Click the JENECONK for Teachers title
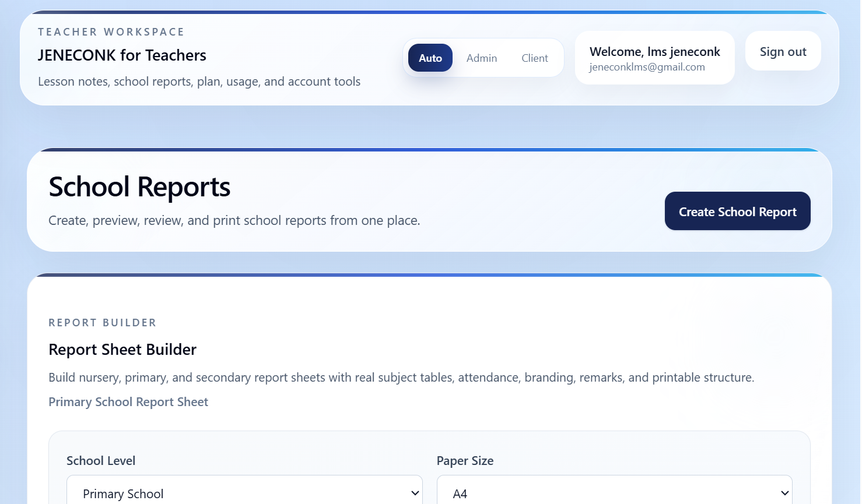This screenshot has width=862, height=504. [x=122, y=55]
